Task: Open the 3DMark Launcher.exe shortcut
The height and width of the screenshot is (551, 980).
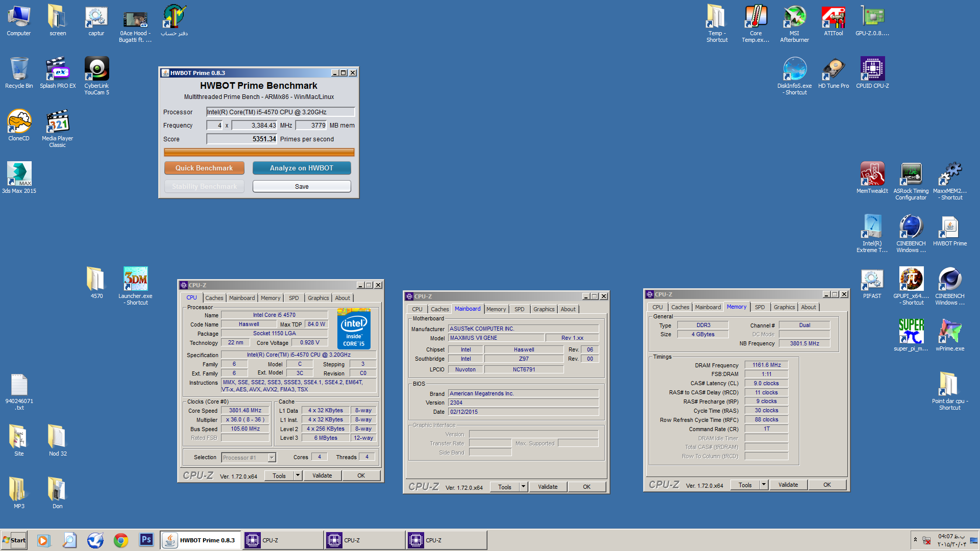Action: point(135,286)
